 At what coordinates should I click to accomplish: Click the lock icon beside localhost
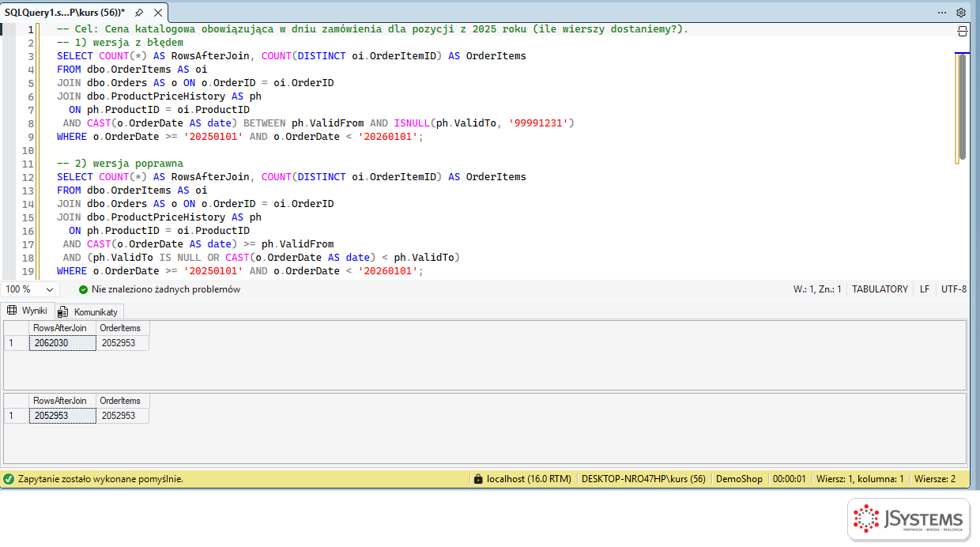click(477, 479)
